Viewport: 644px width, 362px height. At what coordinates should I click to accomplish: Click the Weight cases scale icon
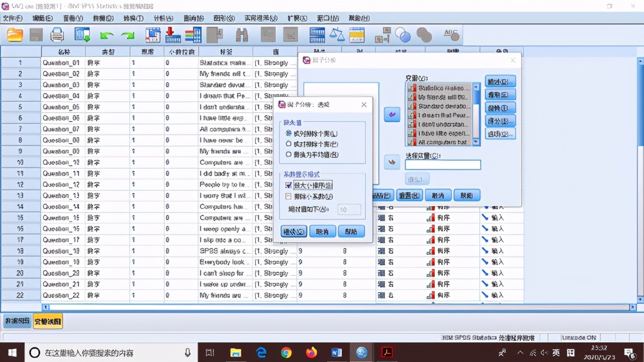pyautogui.click(x=337, y=35)
